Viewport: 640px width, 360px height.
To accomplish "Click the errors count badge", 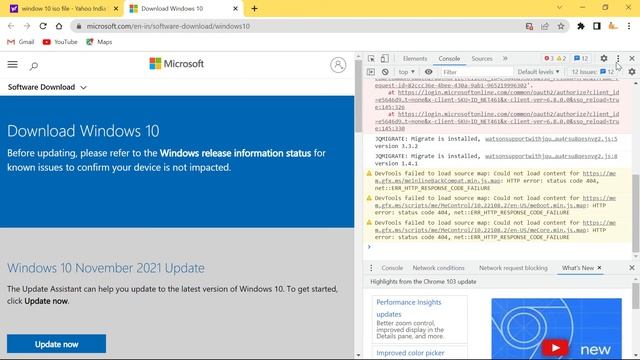I will [x=549, y=58].
